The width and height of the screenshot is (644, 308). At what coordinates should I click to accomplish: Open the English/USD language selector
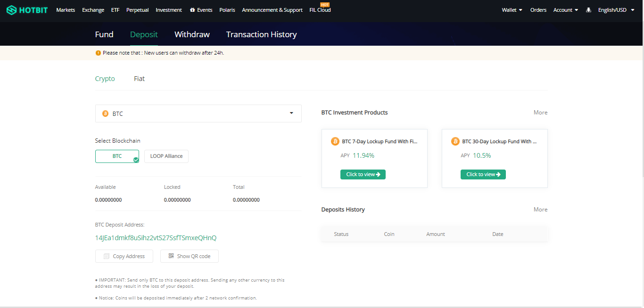tap(616, 10)
